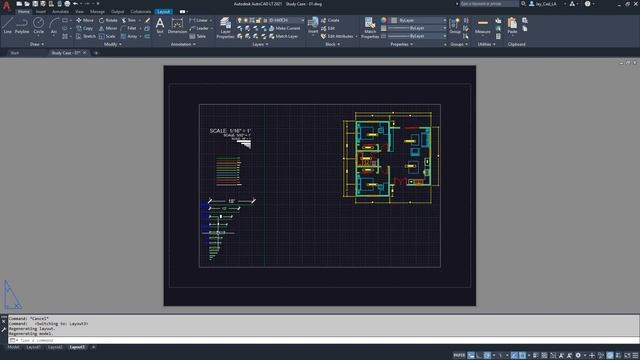
Task: Click the Mirror tool
Action: click(108, 28)
